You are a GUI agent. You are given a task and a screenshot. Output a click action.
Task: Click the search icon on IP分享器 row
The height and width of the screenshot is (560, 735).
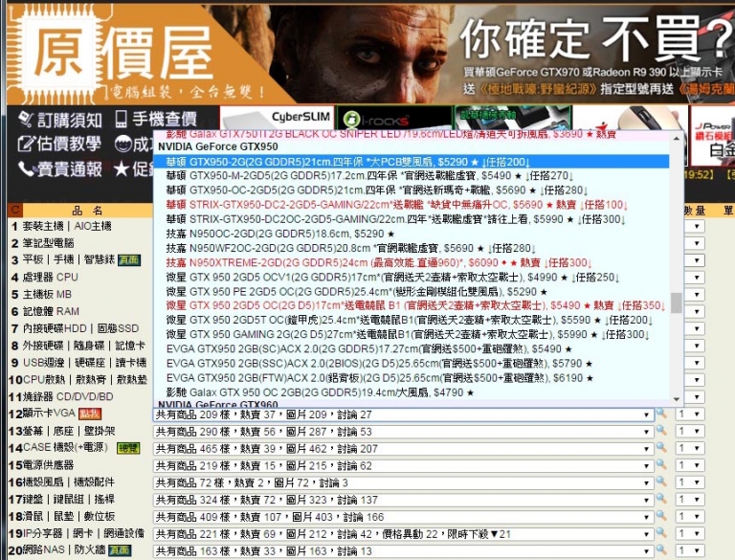tap(661, 533)
